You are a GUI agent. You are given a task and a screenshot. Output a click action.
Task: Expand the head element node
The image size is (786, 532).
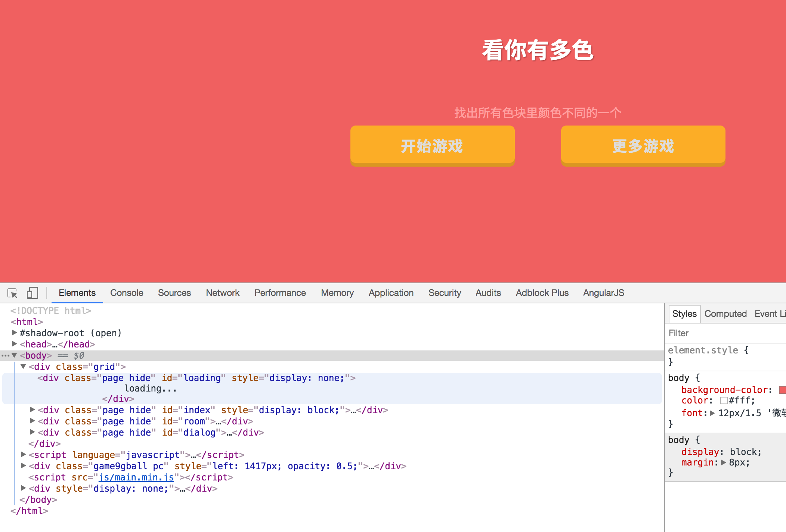(x=14, y=344)
